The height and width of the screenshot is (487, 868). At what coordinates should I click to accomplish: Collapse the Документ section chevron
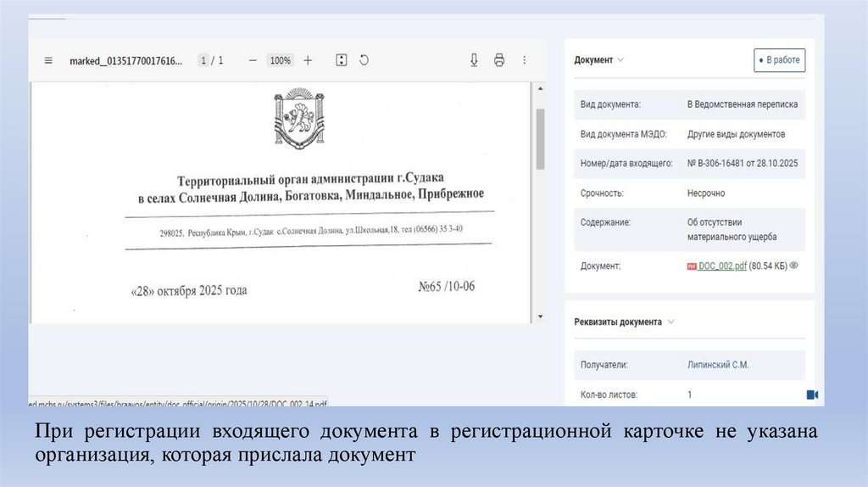click(620, 60)
